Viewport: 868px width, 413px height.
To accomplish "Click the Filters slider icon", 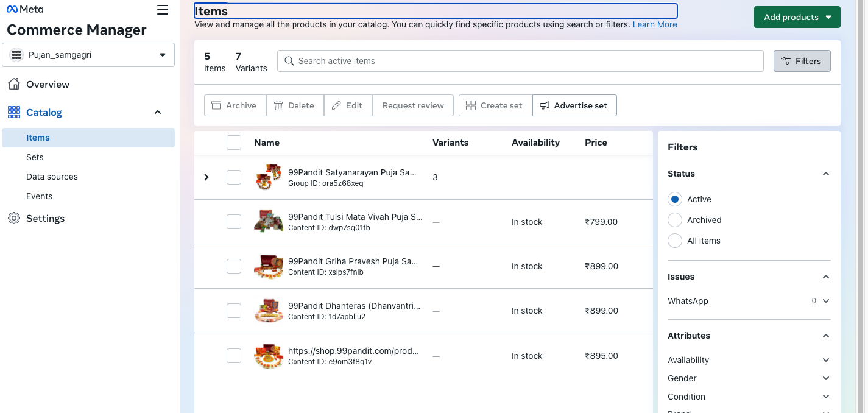I will pyautogui.click(x=786, y=61).
